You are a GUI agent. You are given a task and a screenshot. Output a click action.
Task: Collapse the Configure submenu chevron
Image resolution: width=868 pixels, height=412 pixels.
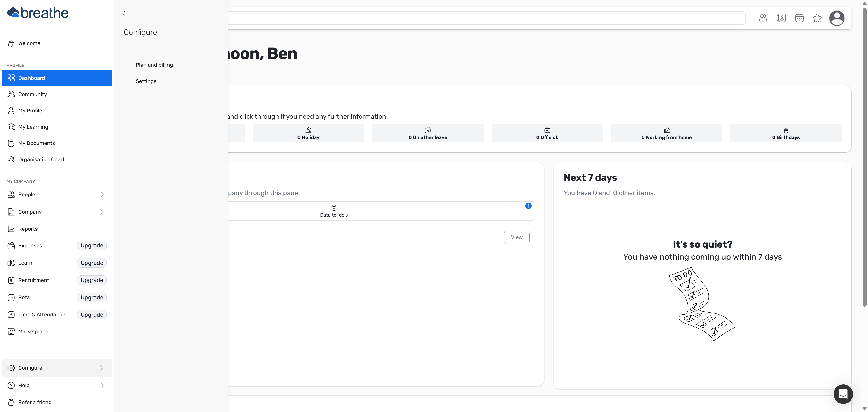[102, 368]
